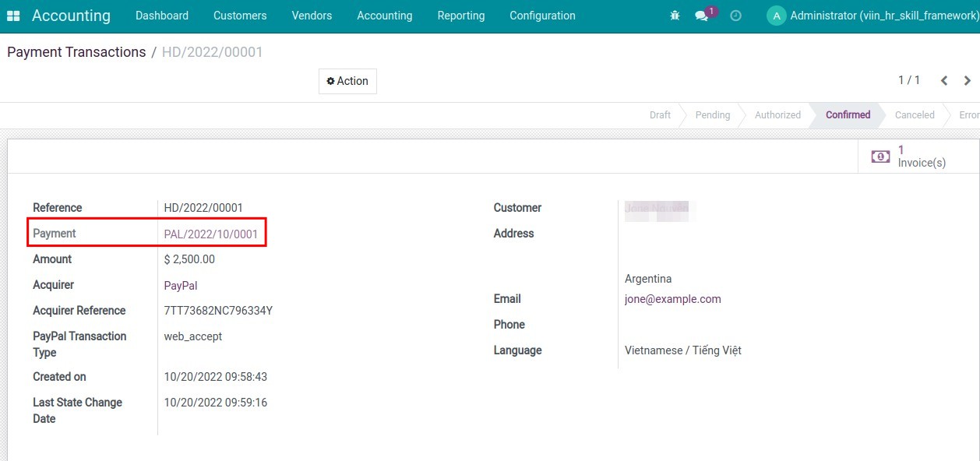Open the Vendors menu
The width and height of the screenshot is (980, 461).
click(311, 15)
